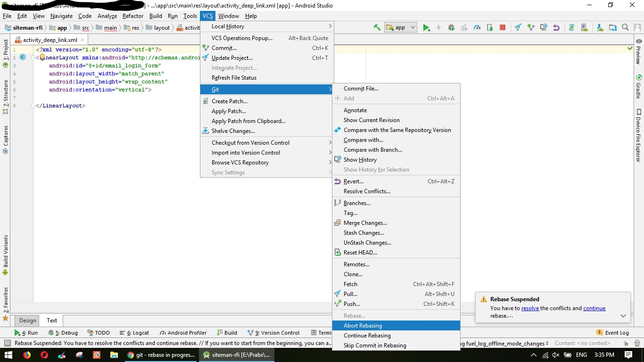The width and height of the screenshot is (644, 362).
Task: Click the Undo icon in the toolbar
Action: point(556,27)
